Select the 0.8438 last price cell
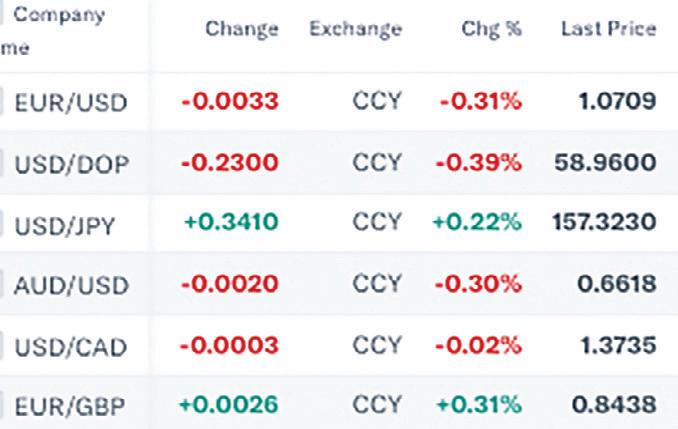 [x=614, y=405]
